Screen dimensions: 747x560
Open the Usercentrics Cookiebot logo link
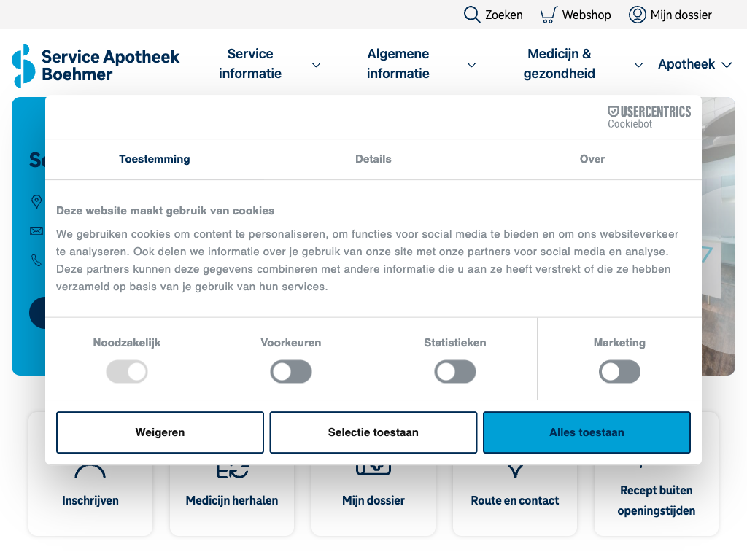coord(649,117)
